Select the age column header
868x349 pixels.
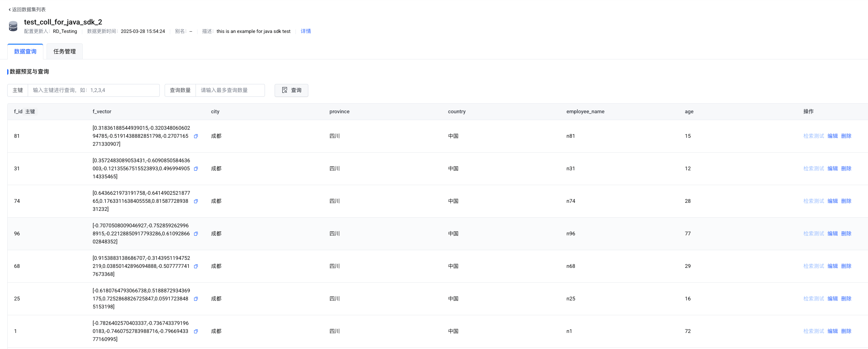point(689,112)
